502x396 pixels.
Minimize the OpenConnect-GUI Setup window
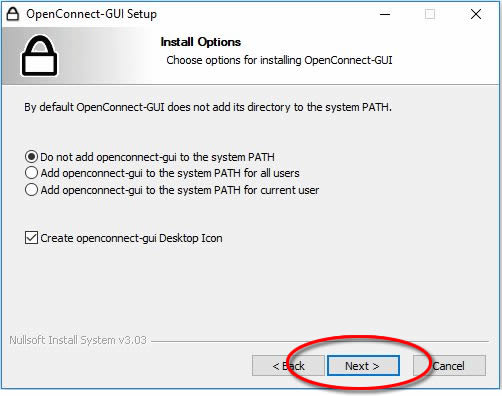tap(385, 14)
